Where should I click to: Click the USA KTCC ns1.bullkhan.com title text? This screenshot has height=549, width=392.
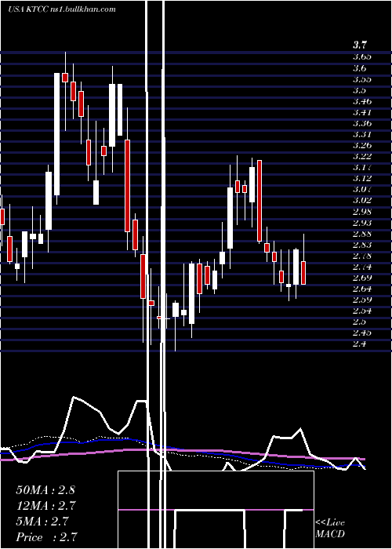click(62, 9)
